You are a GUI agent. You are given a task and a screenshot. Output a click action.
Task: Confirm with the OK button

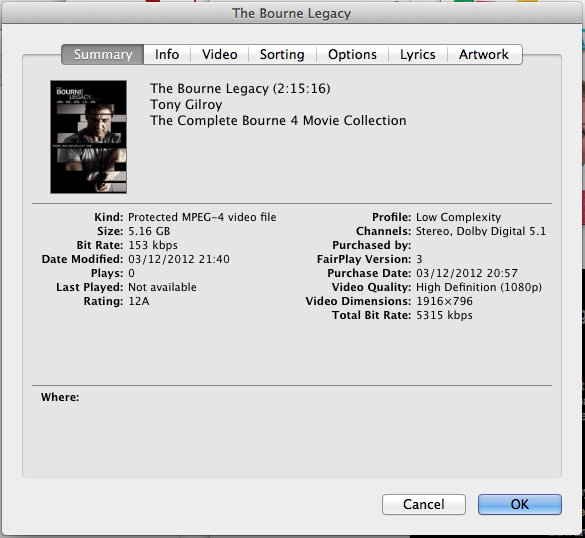pyautogui.click(x=520, y=504)
